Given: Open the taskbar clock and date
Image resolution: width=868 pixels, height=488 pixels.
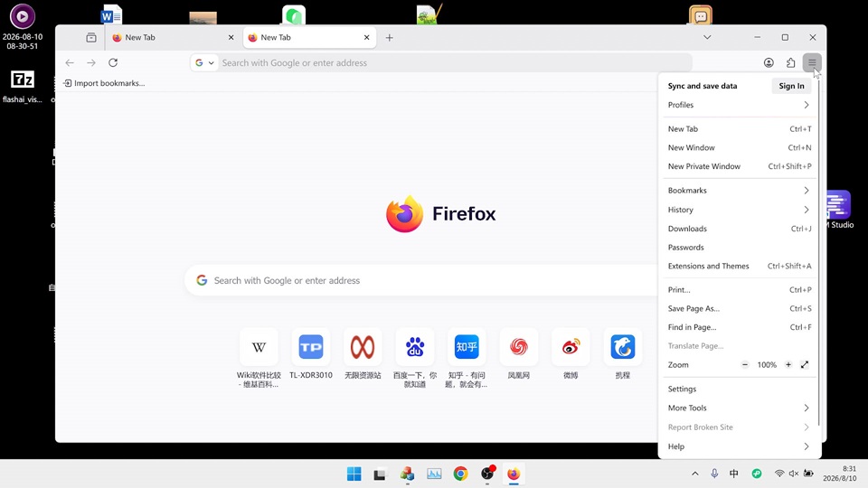Looking at the screenshot, I should [x=842, y=474].
